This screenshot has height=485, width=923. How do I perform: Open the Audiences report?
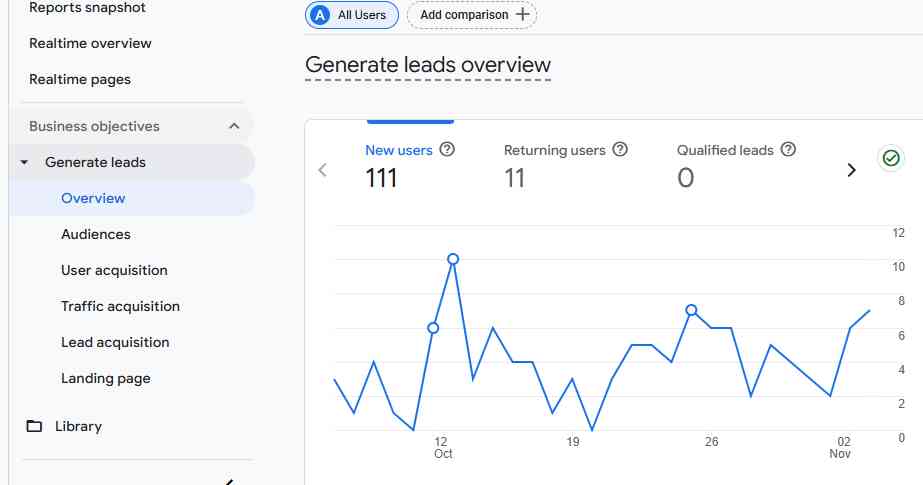(96, 234)
